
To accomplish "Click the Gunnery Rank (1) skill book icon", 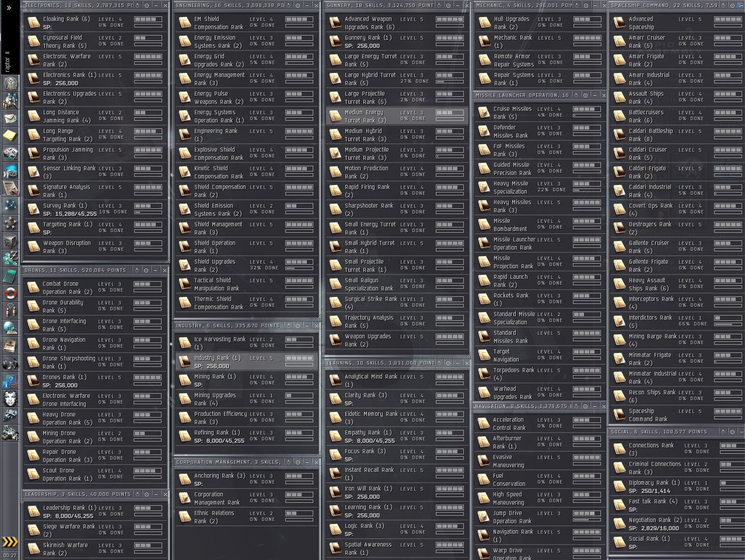I will click(335, 41).
